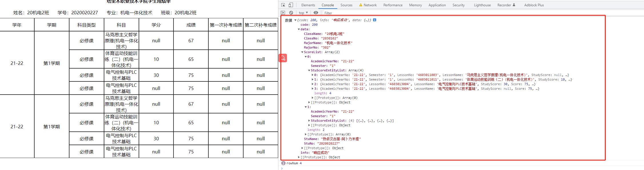Viewport: 644px width, 170px height.
Task: Click the 学年 column header
Action: (17, 25)
